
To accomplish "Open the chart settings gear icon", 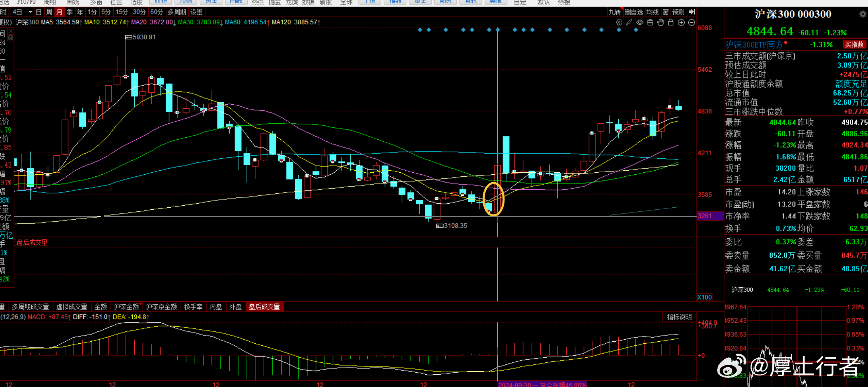I will click(619, 23).
